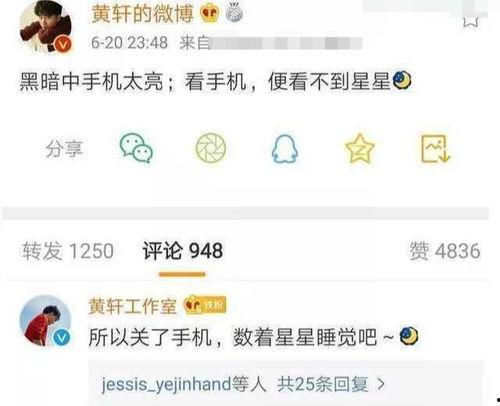This screenshot has height=406, width=500.
Task: Click the moon emoji in the post text
Action: coord(402,81)
